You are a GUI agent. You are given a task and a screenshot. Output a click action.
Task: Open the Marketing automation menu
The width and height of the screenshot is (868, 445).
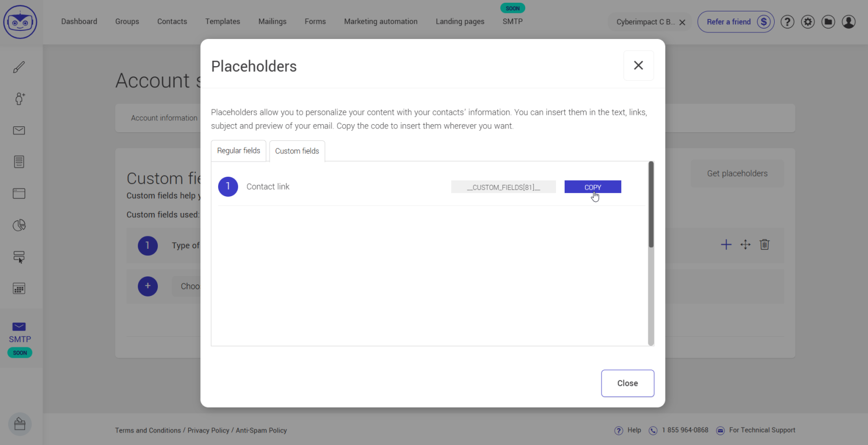[381, 22]
